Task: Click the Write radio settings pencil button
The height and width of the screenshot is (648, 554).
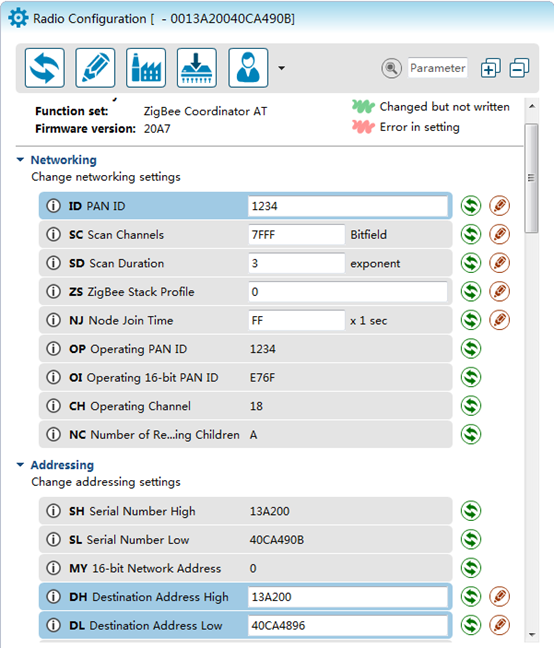Action: point(95,68)
